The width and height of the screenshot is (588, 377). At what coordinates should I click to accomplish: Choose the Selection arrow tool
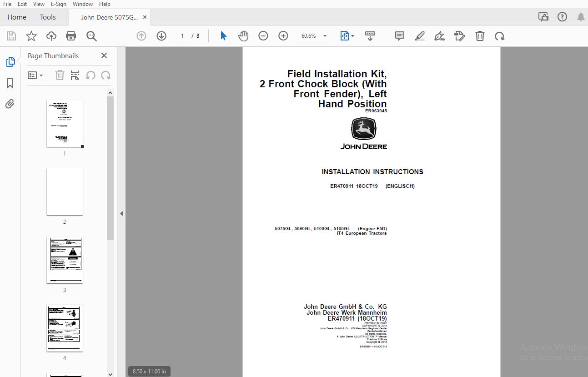pos(223,36)
